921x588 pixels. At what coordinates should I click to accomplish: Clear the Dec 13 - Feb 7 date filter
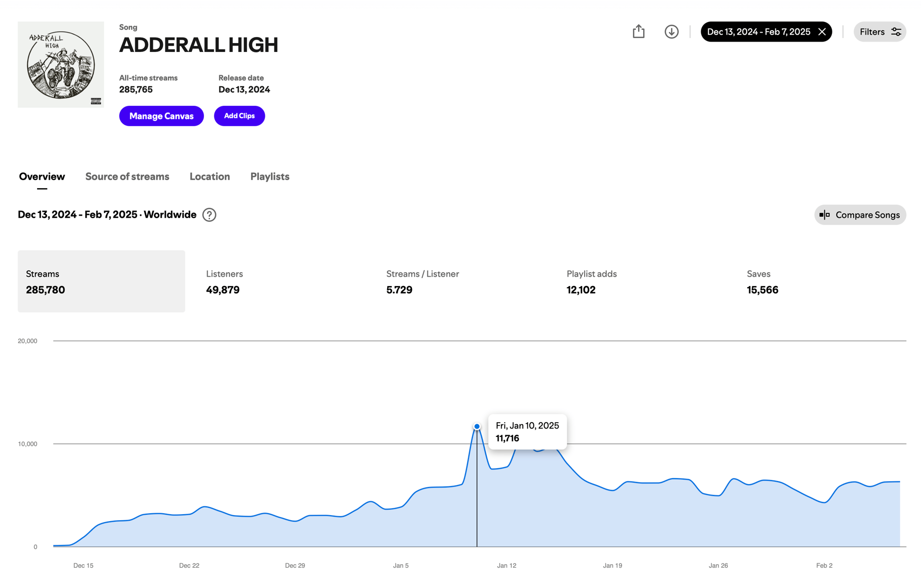click(x=822, y=31)
